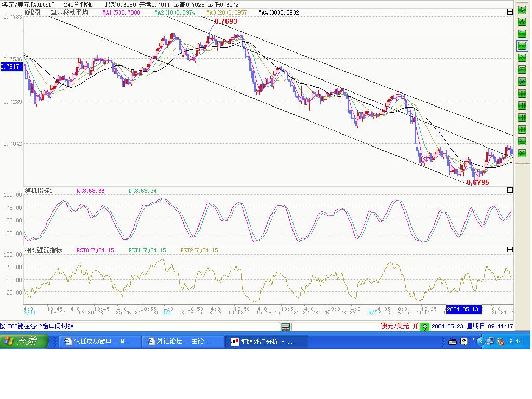532x399 pixels.
Task: Open the Windows 开始 Start button
Action: click(24, 341)
